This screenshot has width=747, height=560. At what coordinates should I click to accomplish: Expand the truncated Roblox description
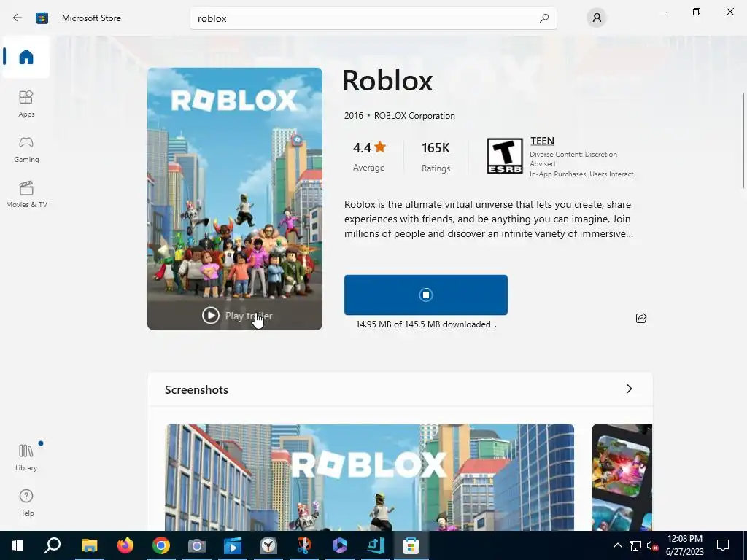(x=489, y=219)
